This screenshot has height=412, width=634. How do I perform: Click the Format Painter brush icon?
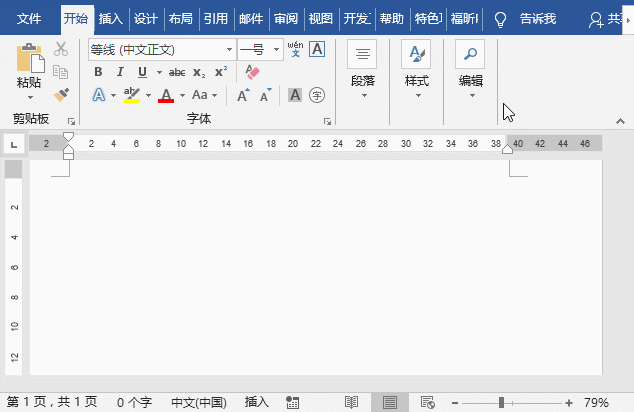tap(61, 94)
